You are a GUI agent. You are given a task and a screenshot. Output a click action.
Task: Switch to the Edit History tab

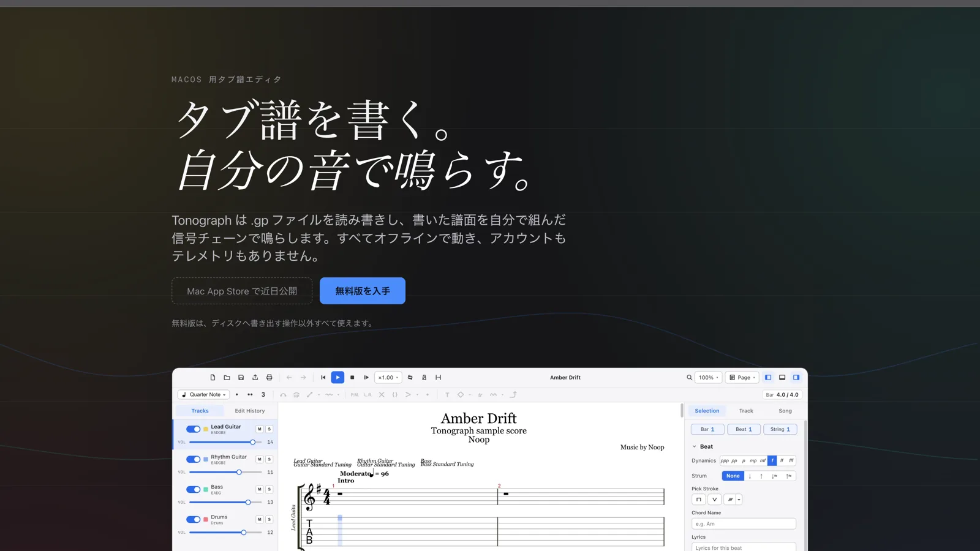[250, 411]
